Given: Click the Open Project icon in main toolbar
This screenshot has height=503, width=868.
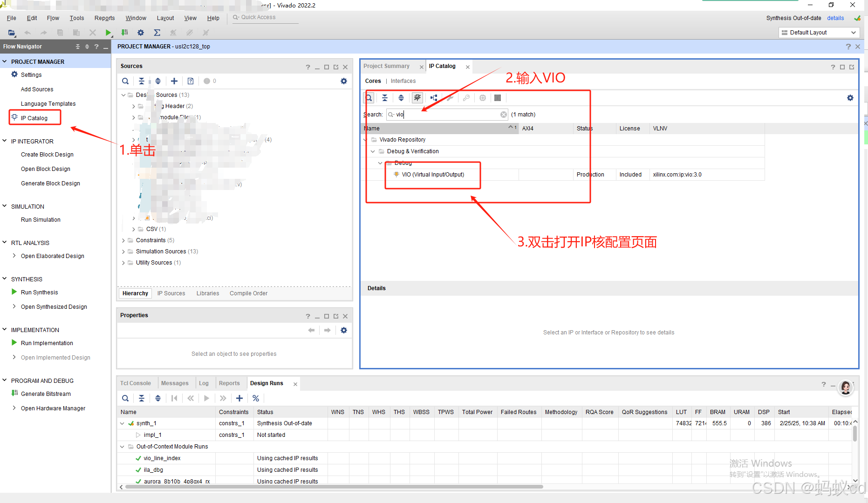Looking at the screenshot, I should [x=12, y=33].
